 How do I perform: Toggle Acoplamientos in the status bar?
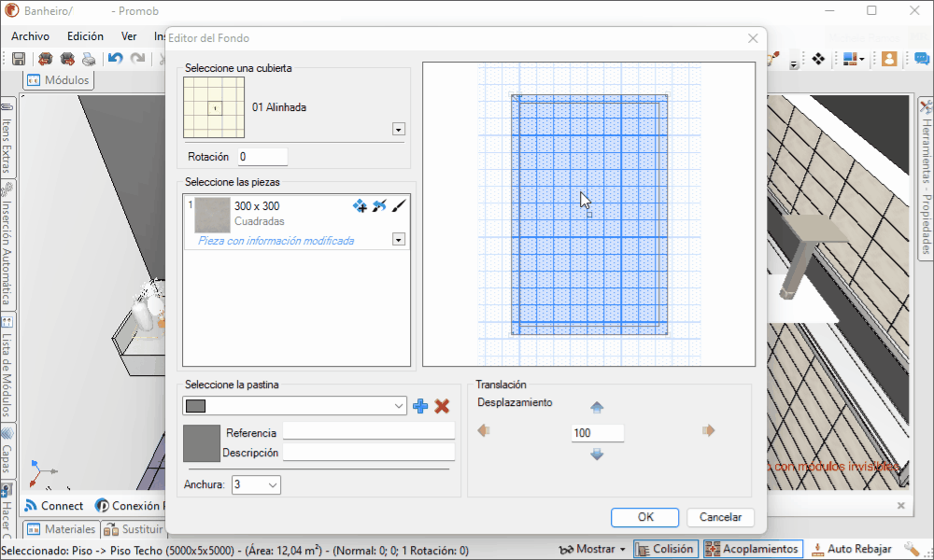point(754,550)
